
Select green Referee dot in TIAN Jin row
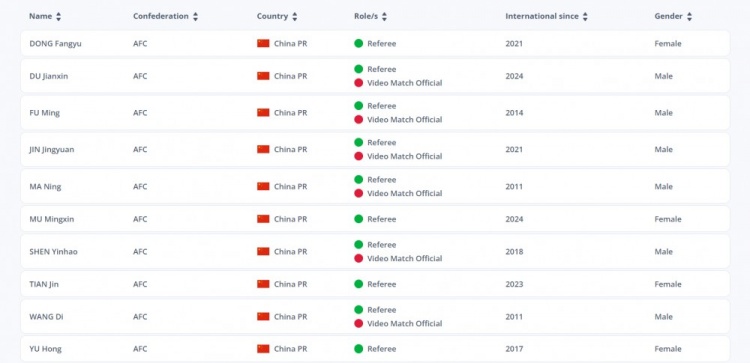pos(359,284)
